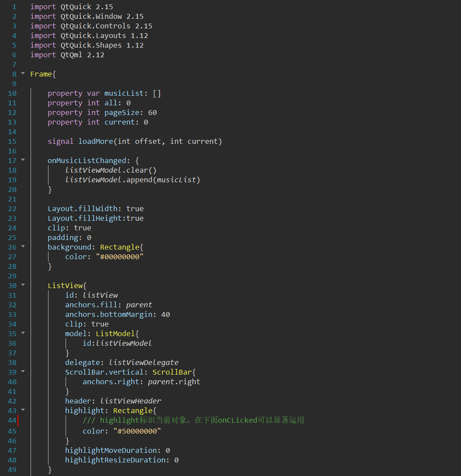The width and height of the screenshot is (461, 476).
Task: Click the pageSize value 60
Action: click(x=152, y=112)
